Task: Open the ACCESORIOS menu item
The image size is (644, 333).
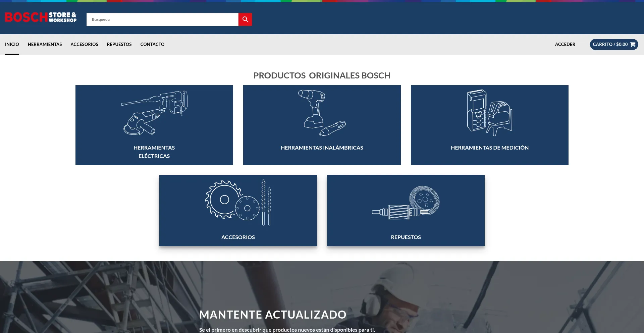Action: point(85,44)
